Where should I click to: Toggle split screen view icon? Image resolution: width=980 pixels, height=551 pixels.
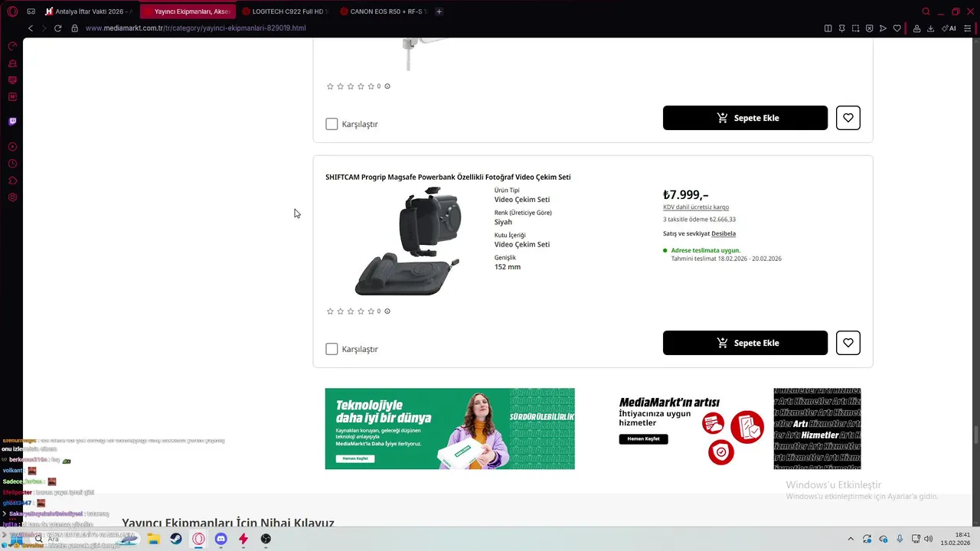pos(828,28)
